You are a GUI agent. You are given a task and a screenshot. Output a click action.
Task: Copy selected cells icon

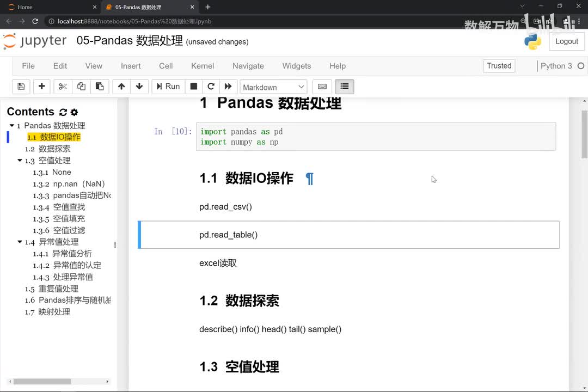(81, 87)
